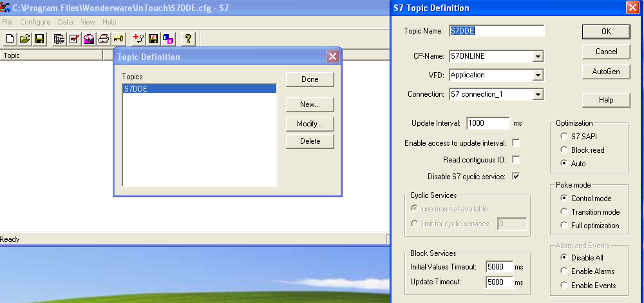Click the AutoGen button
The width and height of the screenshot is (644, 303).
[605, 72]
